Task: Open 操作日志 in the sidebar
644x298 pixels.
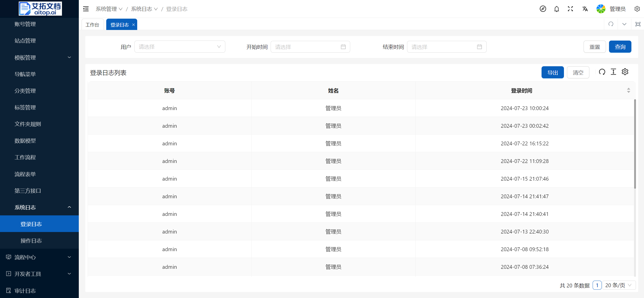Action: coord(31,241)
